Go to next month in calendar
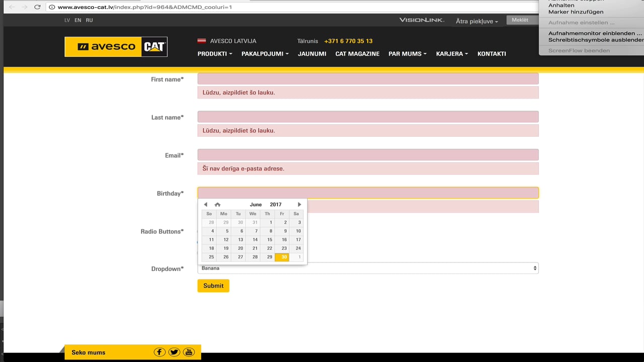 click(x=299, y=205)
